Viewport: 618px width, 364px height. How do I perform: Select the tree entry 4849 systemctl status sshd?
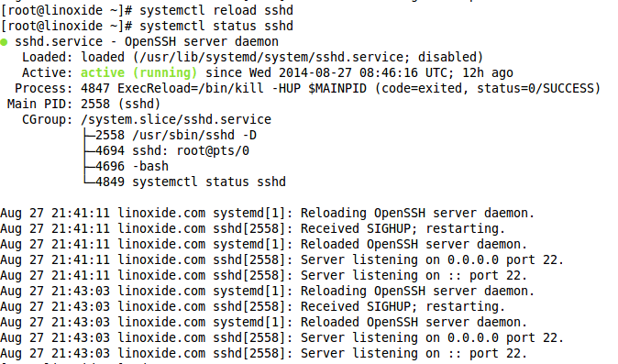pos(191,182)
